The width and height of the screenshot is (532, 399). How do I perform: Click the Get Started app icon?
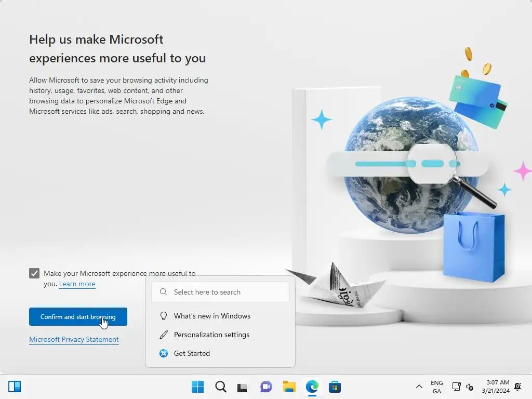point(164,353)
